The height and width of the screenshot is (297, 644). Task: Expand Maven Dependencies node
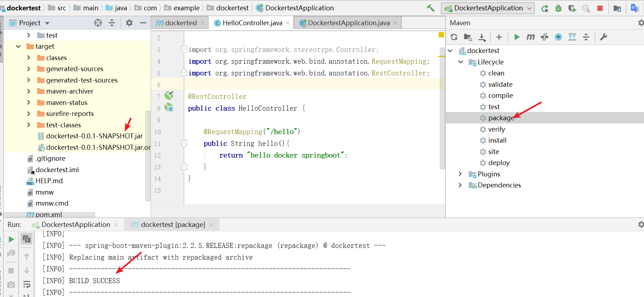[460, 185]
